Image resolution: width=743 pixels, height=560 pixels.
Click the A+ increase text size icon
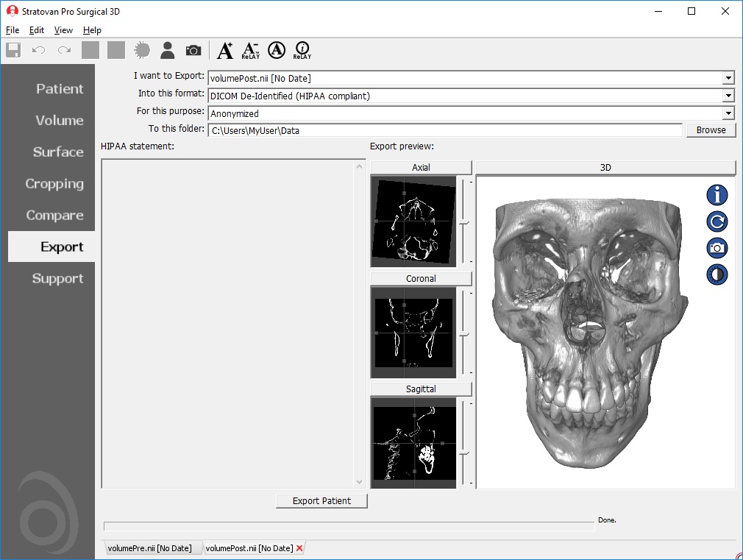point(225,50)
